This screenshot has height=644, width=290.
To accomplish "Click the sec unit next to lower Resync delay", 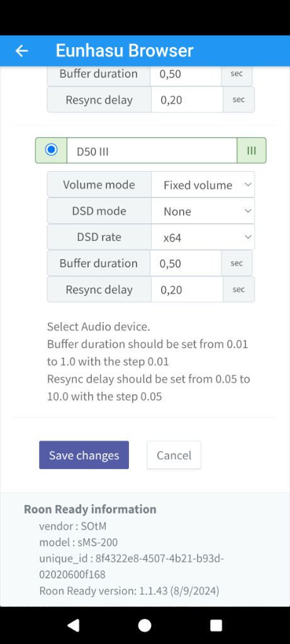I will pyautogui.click(x=238, y=289).
